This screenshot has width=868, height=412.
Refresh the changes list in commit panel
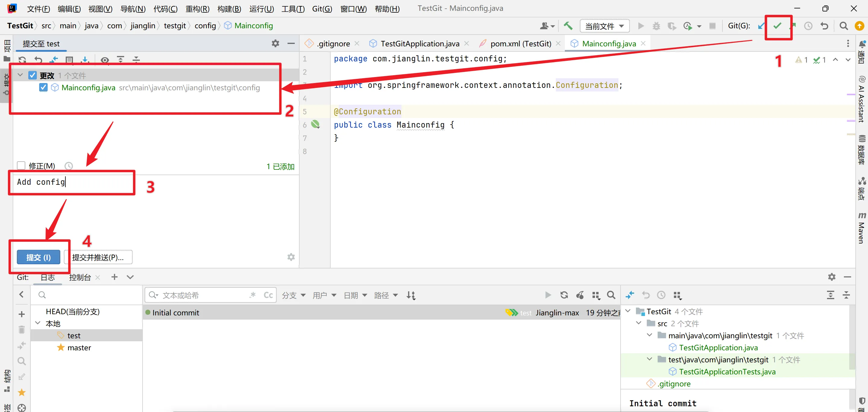tap(22, 60)
